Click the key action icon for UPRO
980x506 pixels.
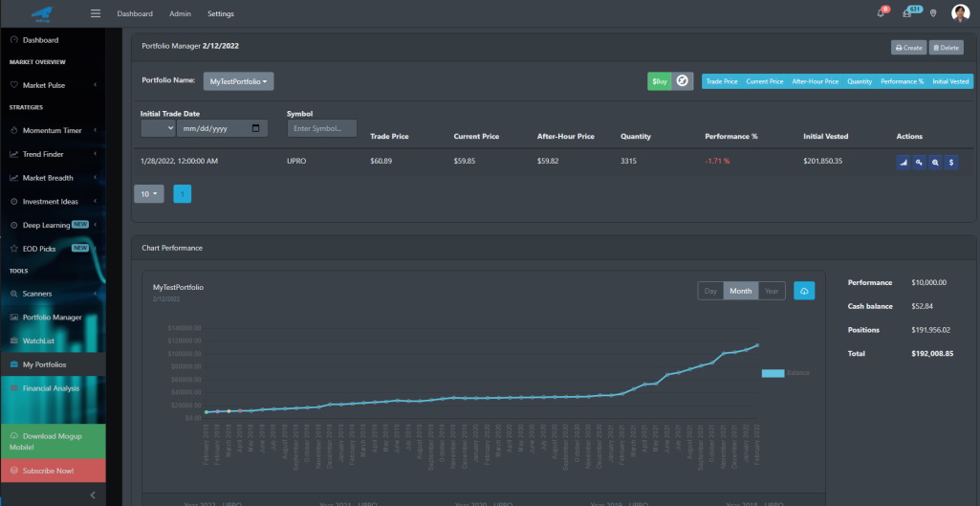click(x=920, y=162)
